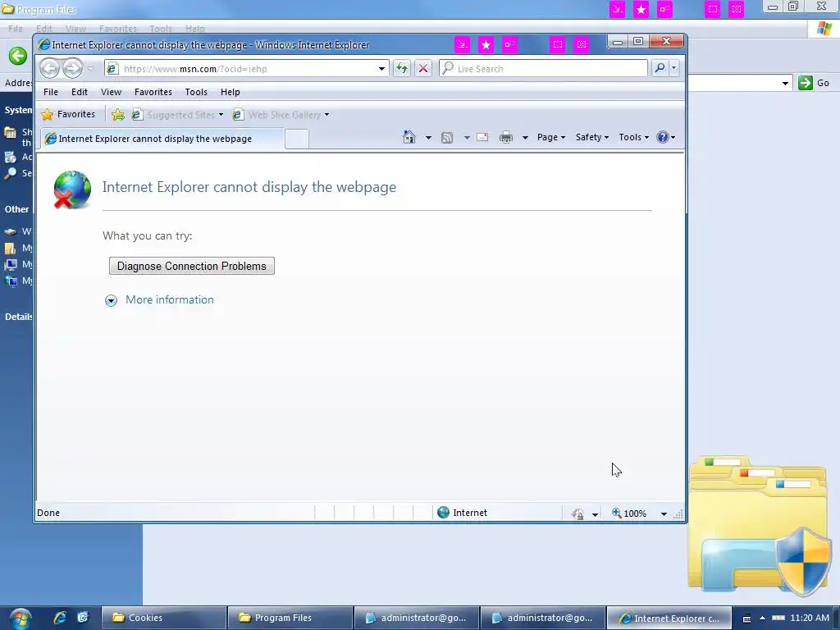Expand the address bar URL dropdown

click(381, 69)
